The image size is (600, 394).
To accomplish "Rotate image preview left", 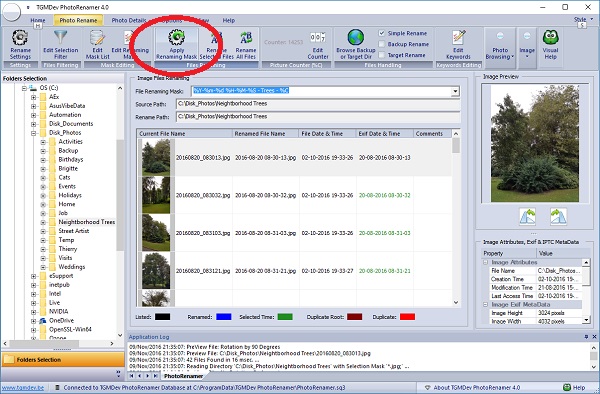I will pos(527,217).
